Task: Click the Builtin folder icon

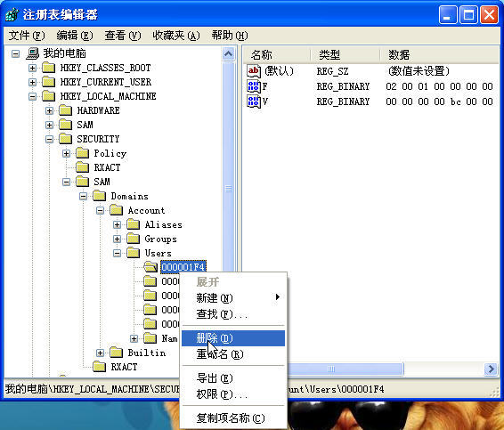Action: coord(117,353)
